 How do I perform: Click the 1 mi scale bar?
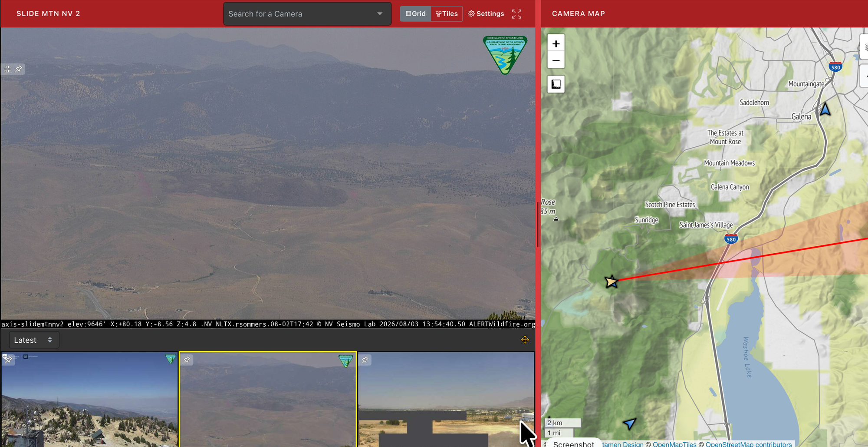(559, 433)
